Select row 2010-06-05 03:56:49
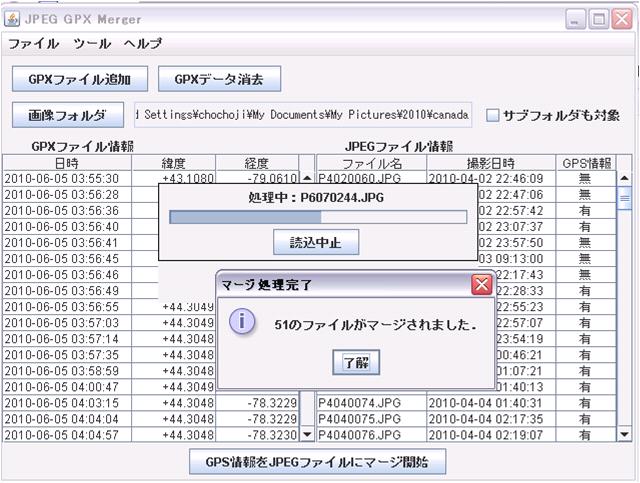640x483 pixels. [67, 291]
